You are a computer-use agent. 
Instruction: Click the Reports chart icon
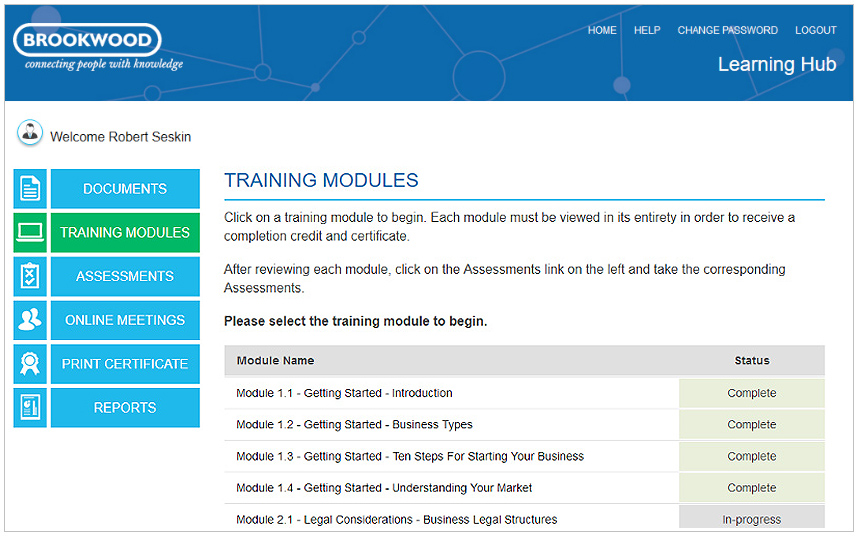tap(30, 408)
